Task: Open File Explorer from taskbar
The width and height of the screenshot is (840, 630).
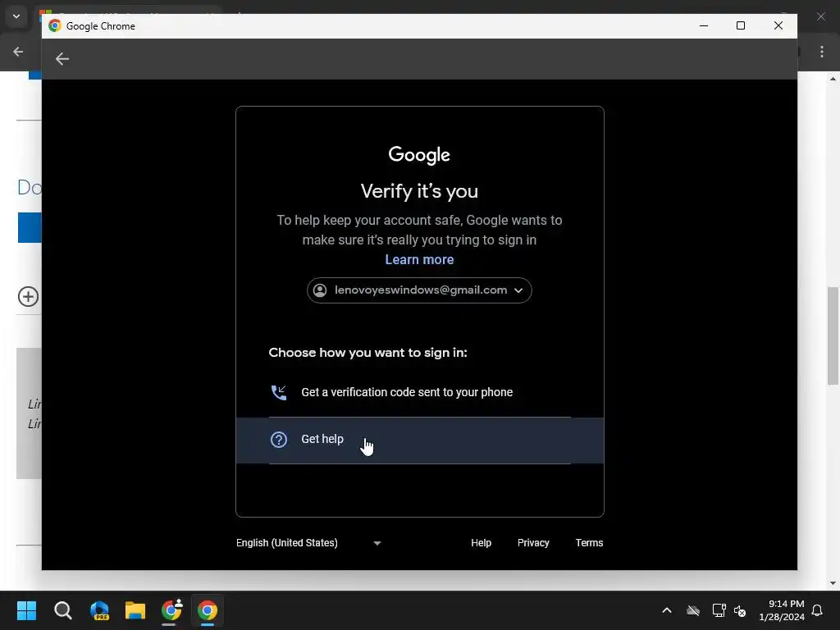Action: click(x=135, y=610)
